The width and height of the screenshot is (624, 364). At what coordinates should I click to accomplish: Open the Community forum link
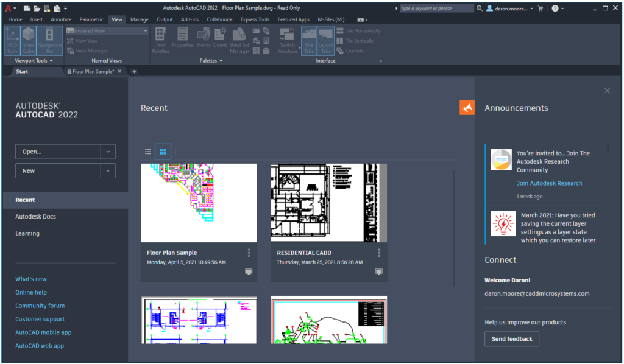[x=40, y=306]
